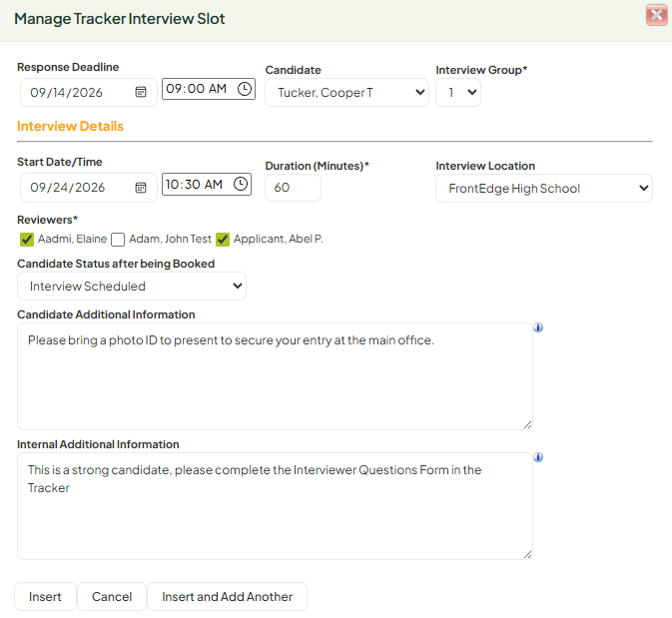Open the Candidate dropdown showing Tucker, Cooper T
672x618 pixels.
click(346, 92)
